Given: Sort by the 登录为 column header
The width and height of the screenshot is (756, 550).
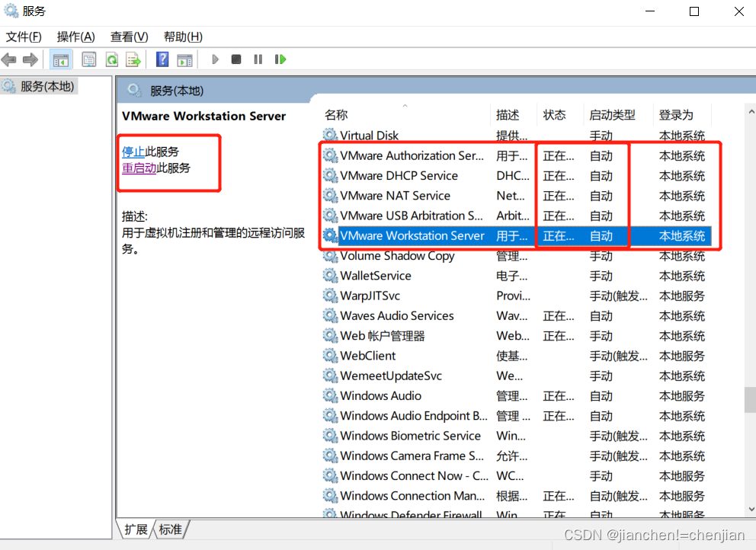Looking at the screenshot, I should coord(676,115).
